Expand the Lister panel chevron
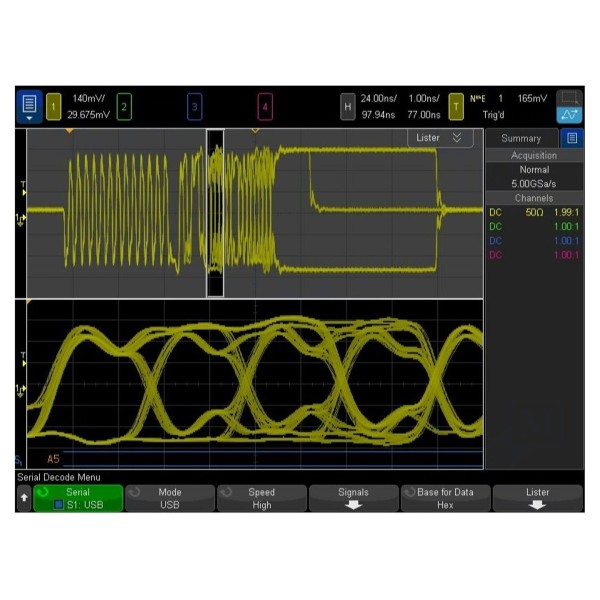 [457, 137]
